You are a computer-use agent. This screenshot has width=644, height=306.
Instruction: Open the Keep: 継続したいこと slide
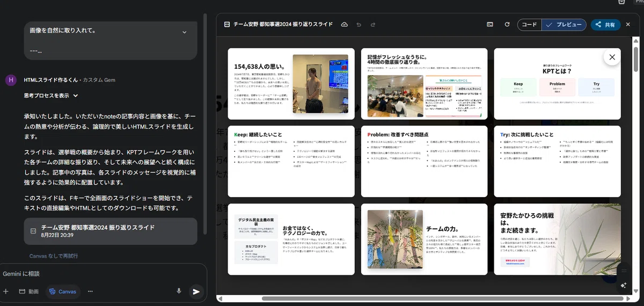(x=291, y=162)
